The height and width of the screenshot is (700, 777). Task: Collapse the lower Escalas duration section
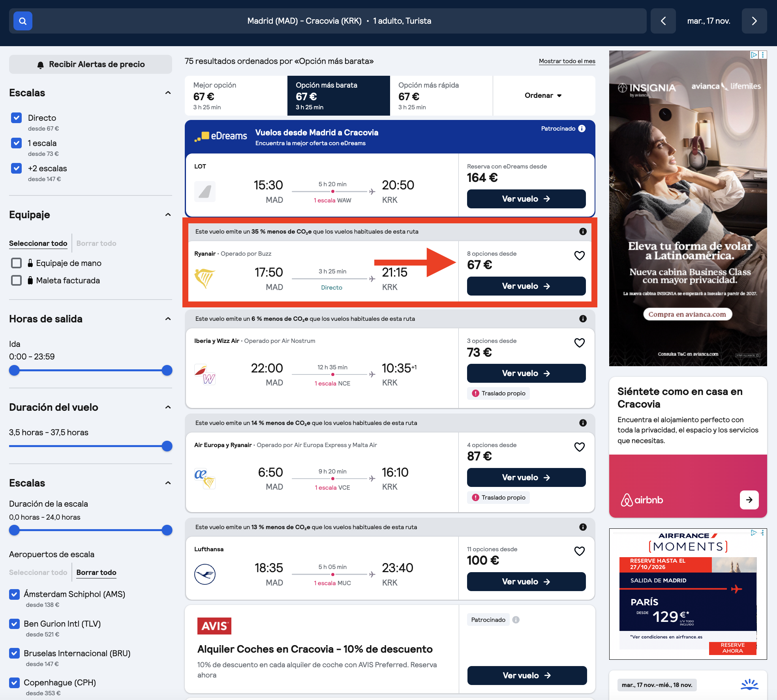(168, 483)
